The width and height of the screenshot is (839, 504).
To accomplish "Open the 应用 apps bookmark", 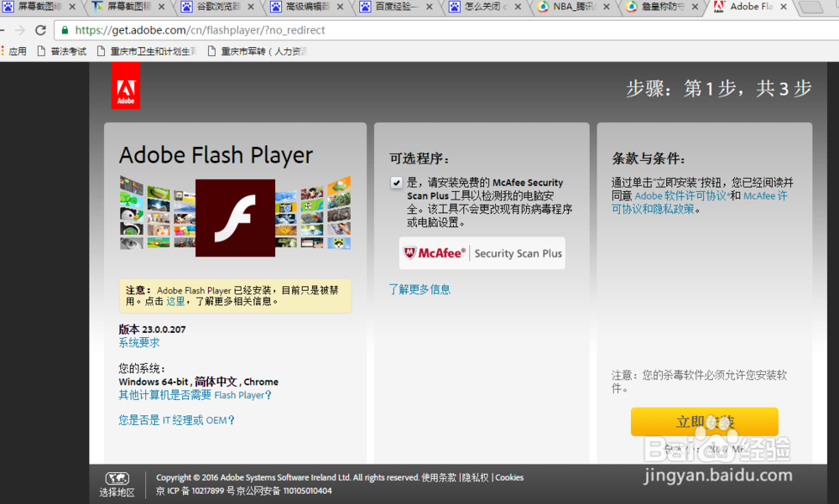I will [x=14, y=51].
